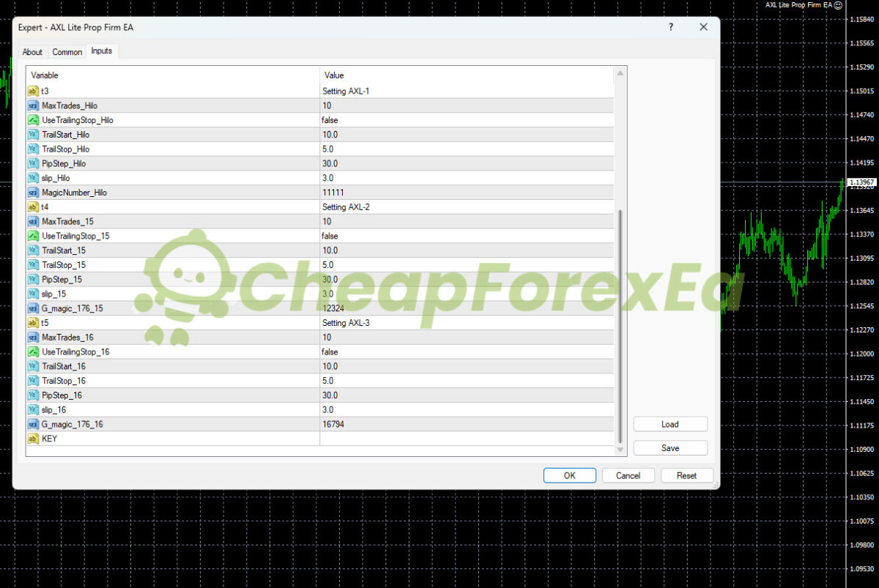This screenshot has height=588, width=879.
Task: Click the double icon beside TrailStop_Hilo
Action: point(33,149)
